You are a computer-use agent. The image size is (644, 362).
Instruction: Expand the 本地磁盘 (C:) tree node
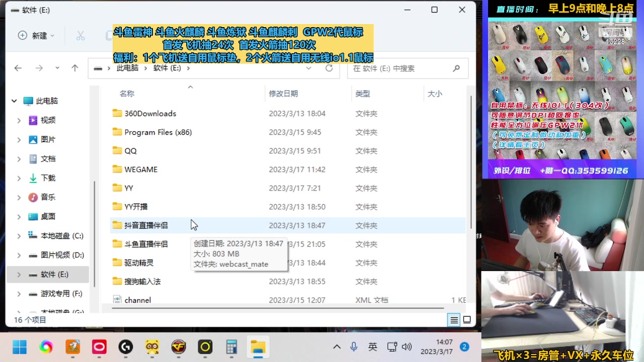coord(19,236)
